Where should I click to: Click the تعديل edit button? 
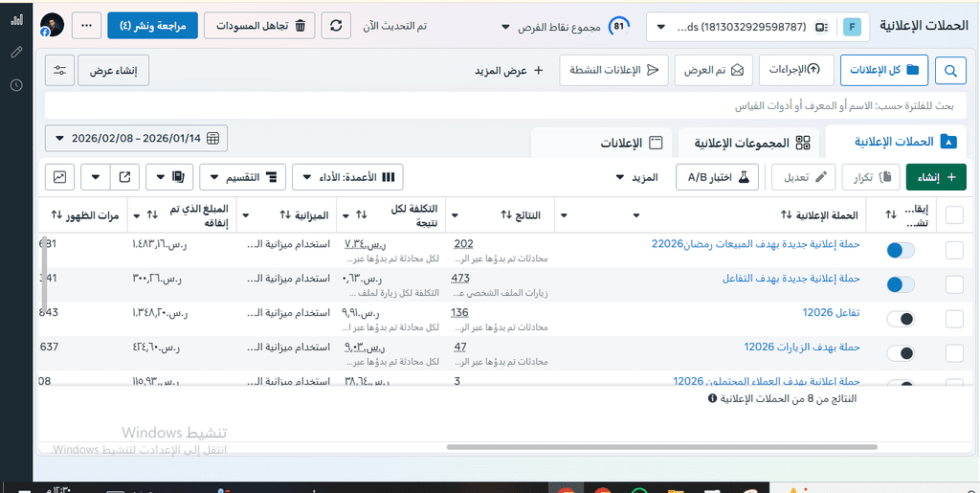[804, 177]
